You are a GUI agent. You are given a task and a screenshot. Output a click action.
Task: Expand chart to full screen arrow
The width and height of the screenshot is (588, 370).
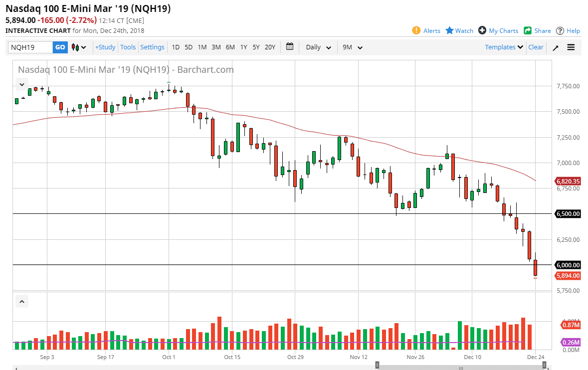coord(556,47)
